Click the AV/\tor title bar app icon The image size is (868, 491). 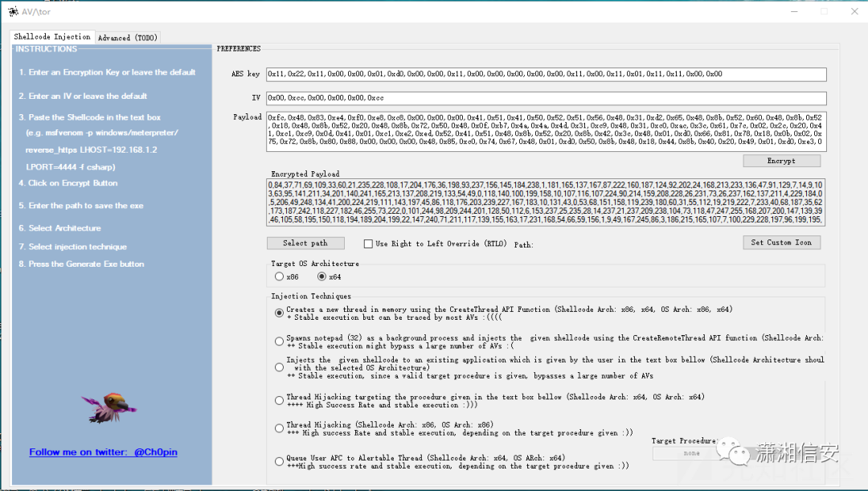click(x=13, y=11)
